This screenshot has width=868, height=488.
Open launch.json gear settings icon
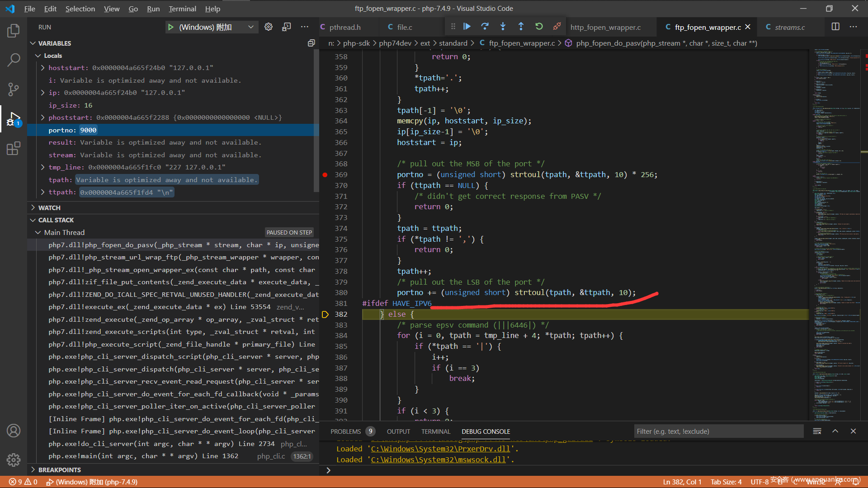pyautogui.click(x=269, y=27)
